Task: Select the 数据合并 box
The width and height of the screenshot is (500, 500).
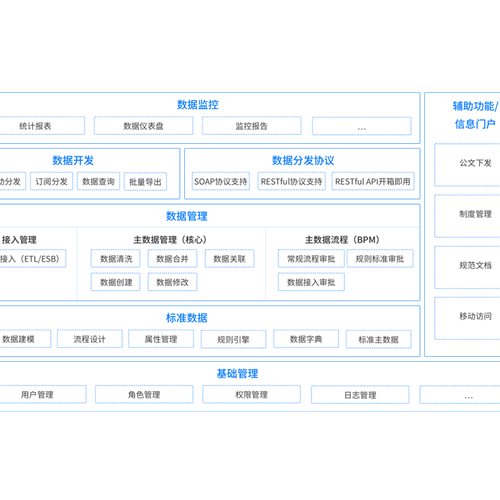Action: (172, 259)
